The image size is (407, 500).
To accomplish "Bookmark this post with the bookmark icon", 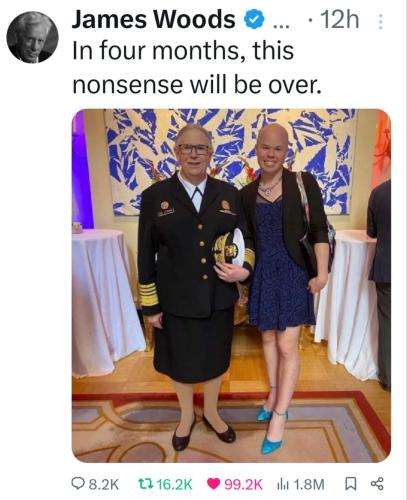I will 350,484.
